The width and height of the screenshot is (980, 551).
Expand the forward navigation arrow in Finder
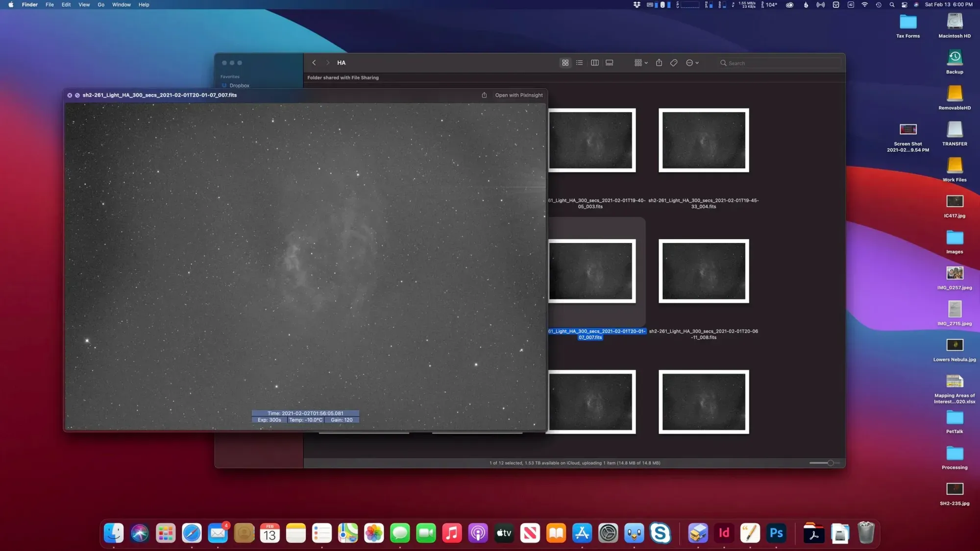coord(327,63)
